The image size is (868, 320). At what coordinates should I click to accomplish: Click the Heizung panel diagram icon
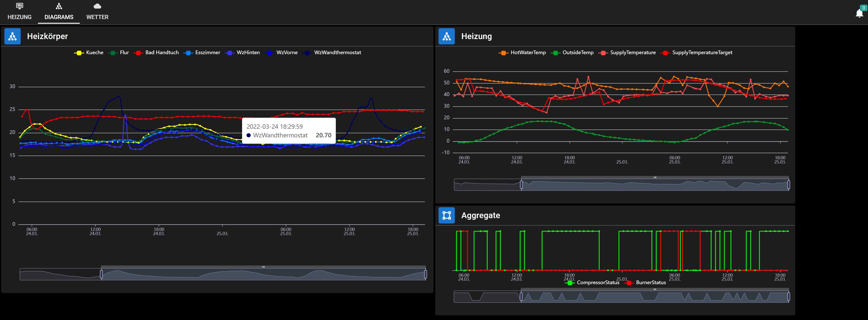coord(446,36)
